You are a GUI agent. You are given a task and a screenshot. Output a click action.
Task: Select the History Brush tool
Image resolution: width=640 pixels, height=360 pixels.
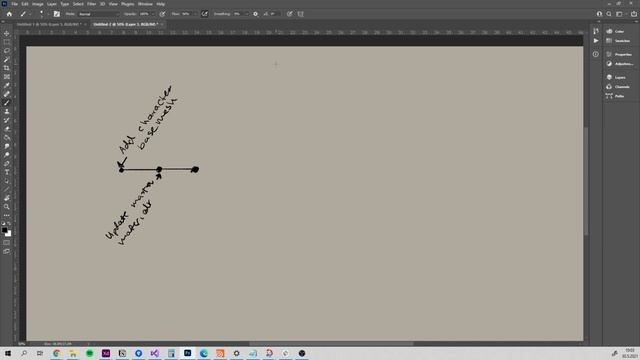point(7,120)
